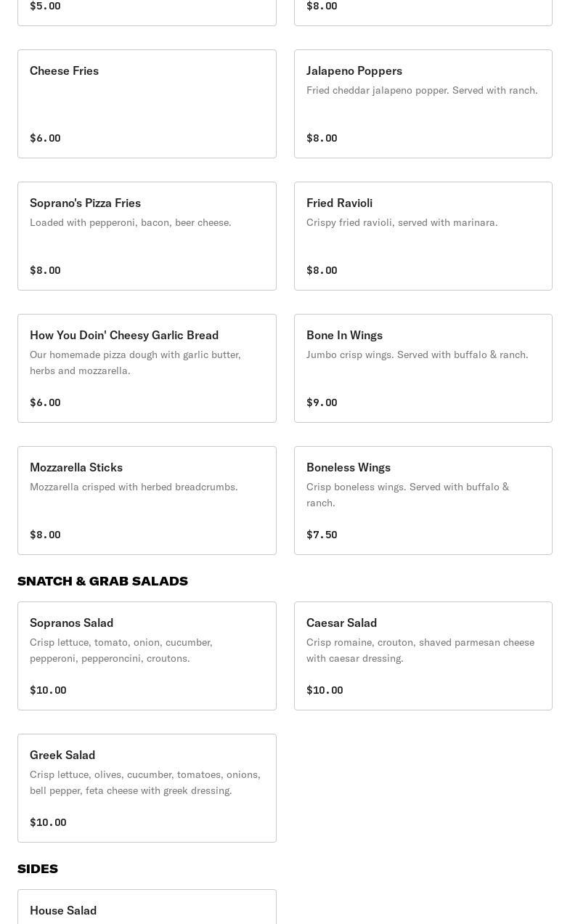
Task: Click the Snatch & Grab Salads heading
Action: click(x=102, y=581)
